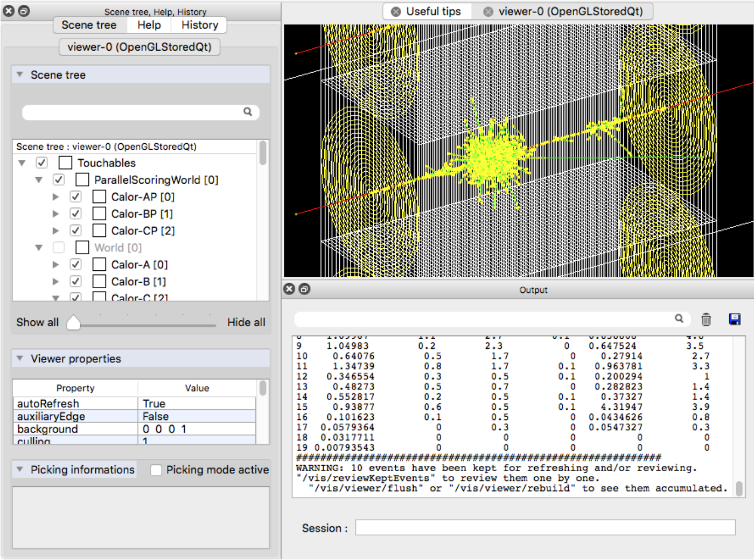Open the History tab
Screen dimensions: 754x560
click(x=199, y=25)
